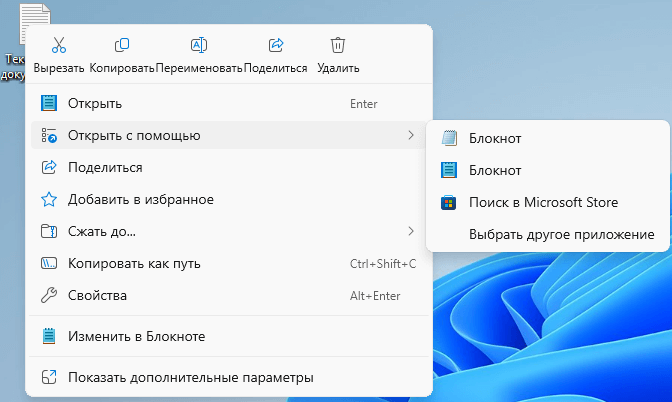672x402 pixels.
Task: Open Свойства via the wrench icon
Action: coord(49,295)
